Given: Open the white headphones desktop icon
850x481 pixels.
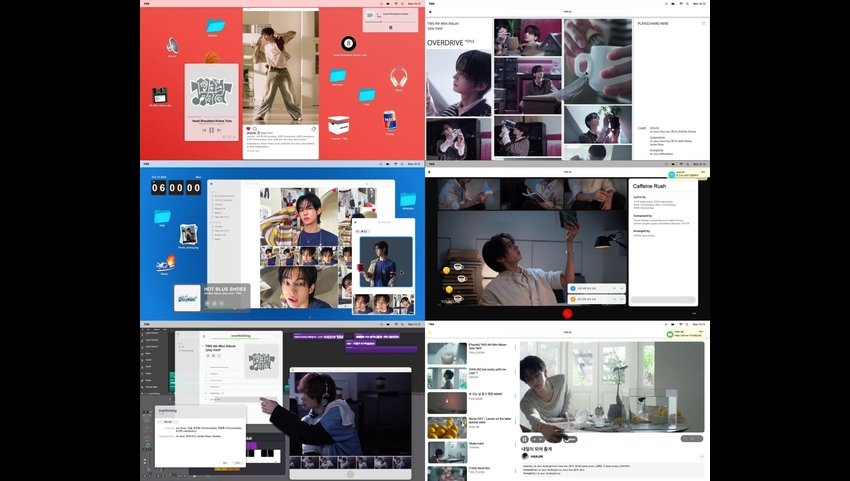Looking at the screenshot, I should click(399, 77).
